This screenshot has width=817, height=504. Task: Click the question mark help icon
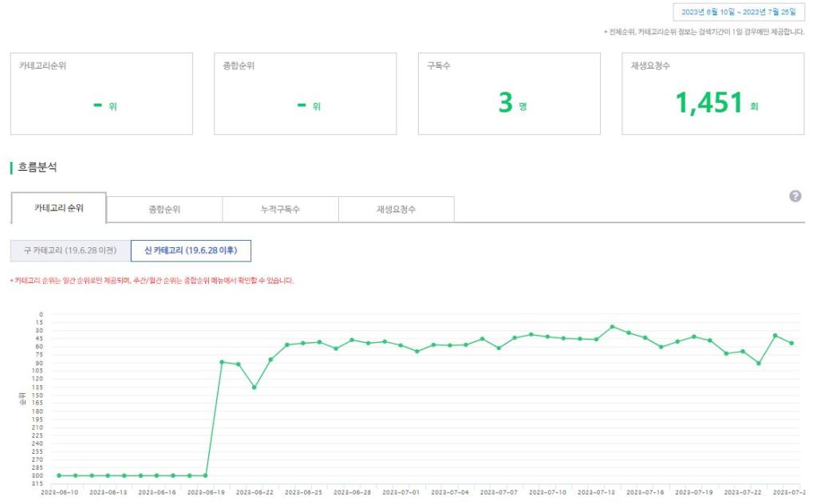[x=795, y=196]
